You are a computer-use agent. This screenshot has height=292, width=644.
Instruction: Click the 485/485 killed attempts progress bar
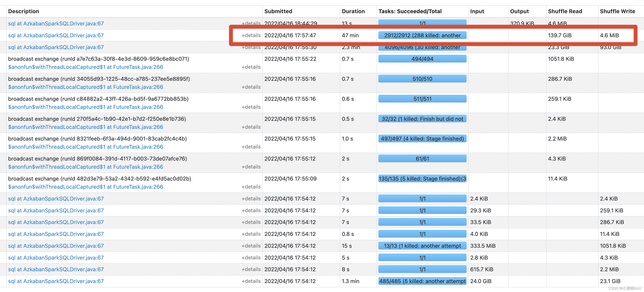(422, 281)
